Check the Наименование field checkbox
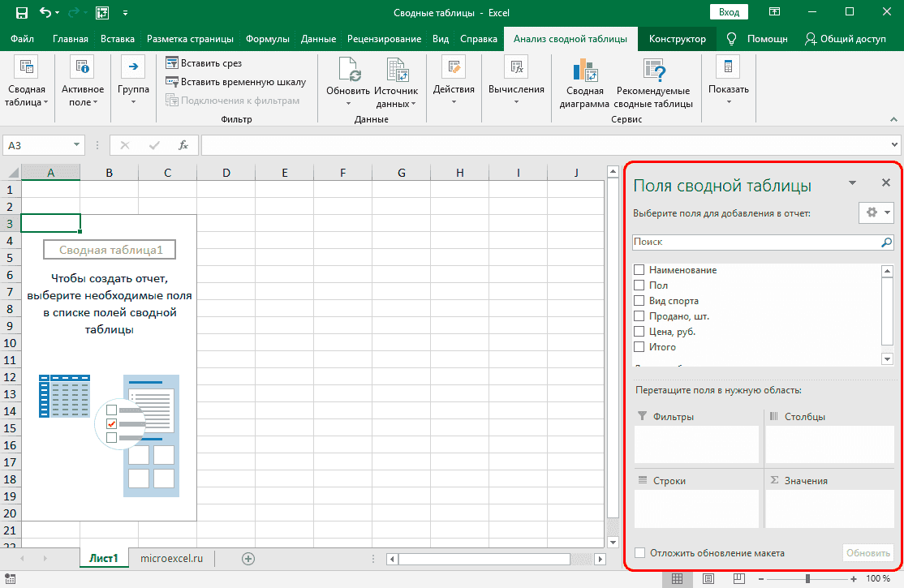The height and width of the screenshot is (588, 904). point(639,270)
